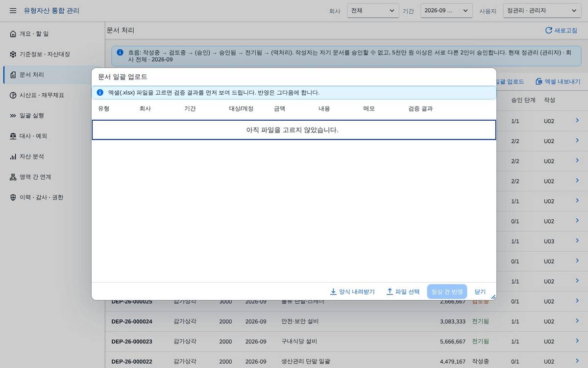Viewport: 588px width, 368px height.
Task: Open the 사용자 dropdown 정관리 · 관리자
Action: point(542,10)
